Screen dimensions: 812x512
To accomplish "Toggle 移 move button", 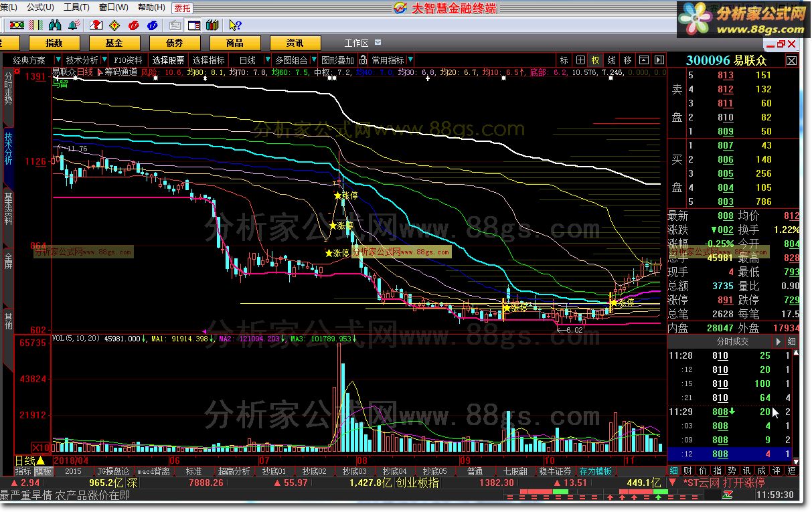I will (x=627, y=60).
